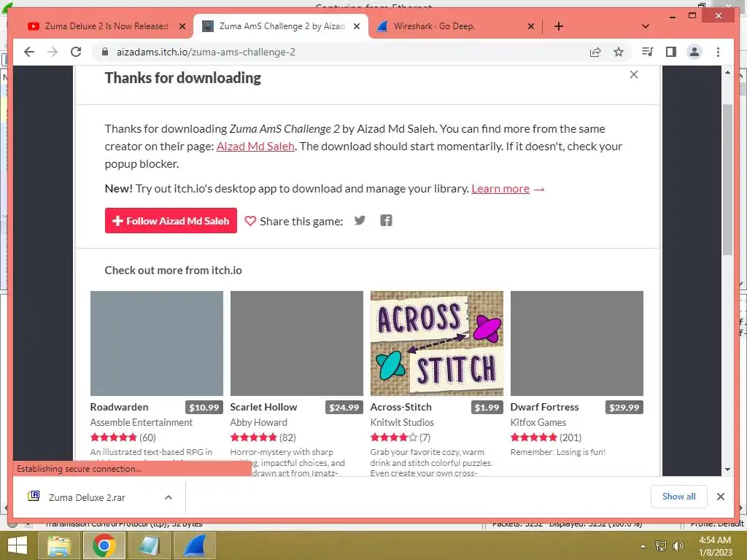Viewport: 747px width, 560px height.
Task: Open the Roadwarden game thumbnail
Action: coord(157,343)
